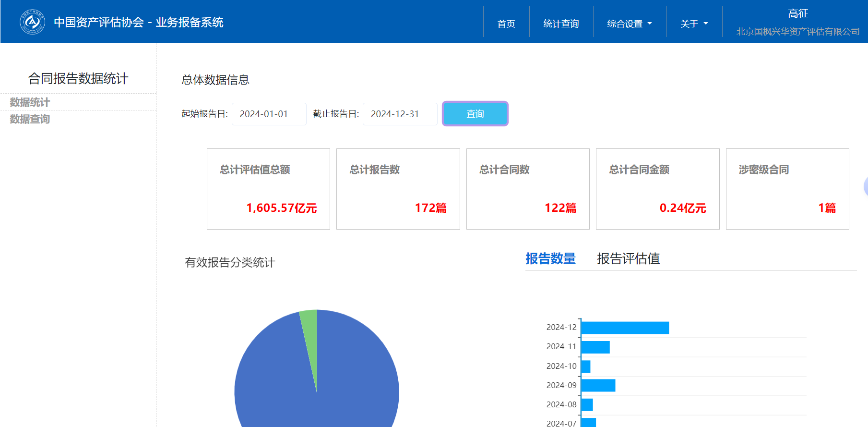
Task: Click the 起始报告日 start date field
Action: point(269,114)
